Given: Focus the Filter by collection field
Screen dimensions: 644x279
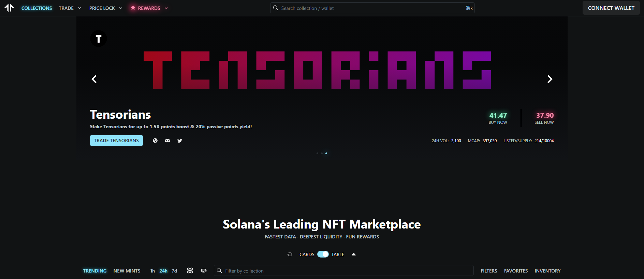Looking at the screenshot, I should point(344,270).
